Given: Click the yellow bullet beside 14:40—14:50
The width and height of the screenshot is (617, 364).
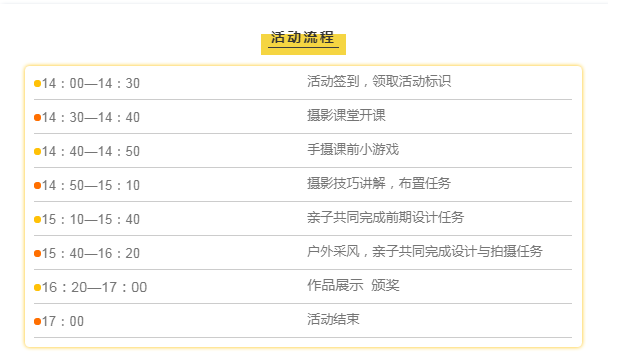Looking at the screenshot, I should (x=37, y=152).
